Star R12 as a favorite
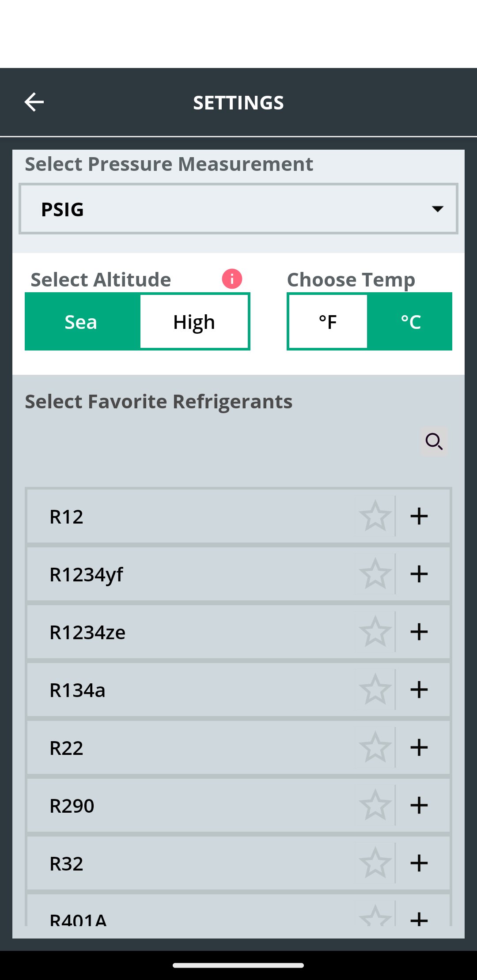The width and height of the screenshot is (477, 980). pyautogui.click(x=375, y=516)
